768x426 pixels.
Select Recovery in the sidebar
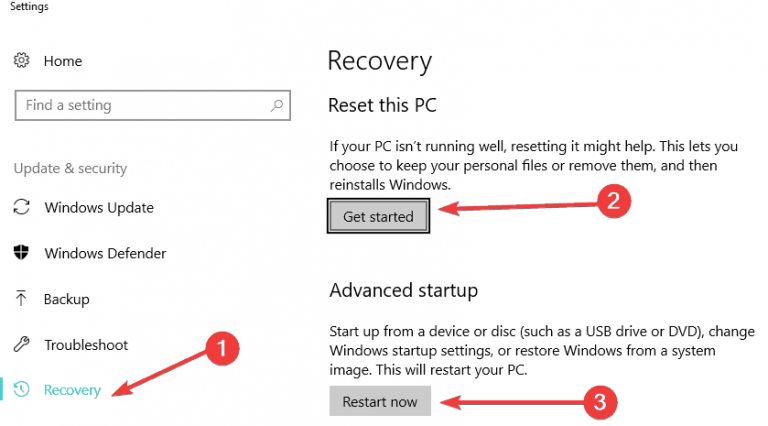tap(72, 390)
